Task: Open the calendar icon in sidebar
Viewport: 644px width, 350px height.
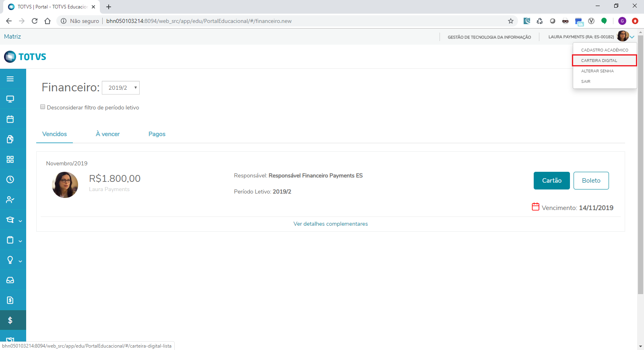Action: (x=10, y=119)
